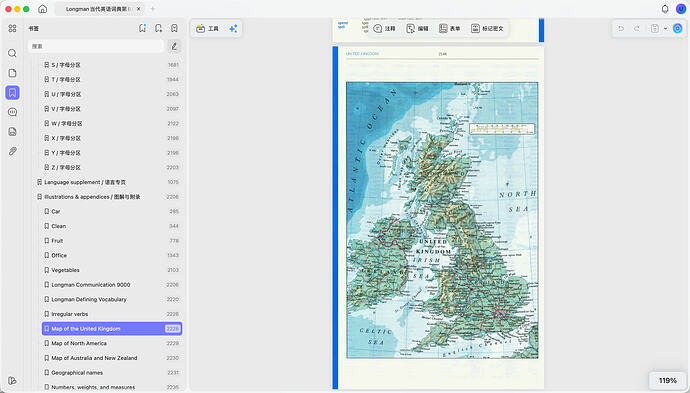Screen dimensions: 690x393
Task: Open Longman Communication 9000 bookmark
Action: (x=112, y=285)
